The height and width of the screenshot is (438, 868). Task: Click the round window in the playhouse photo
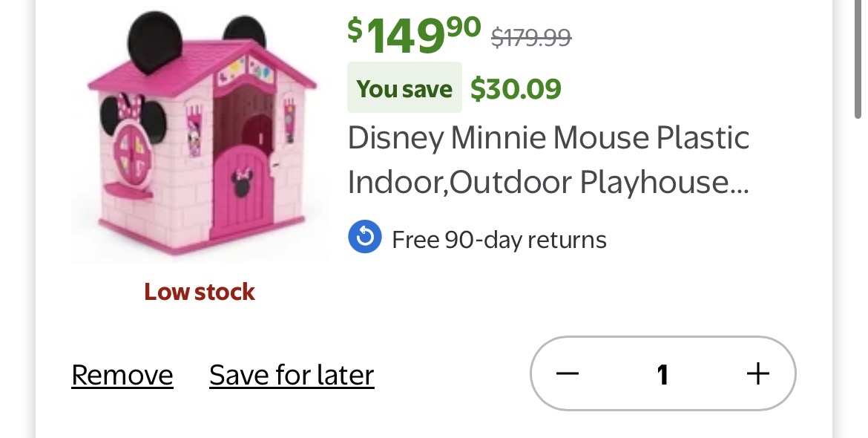[x=134, y=154]
